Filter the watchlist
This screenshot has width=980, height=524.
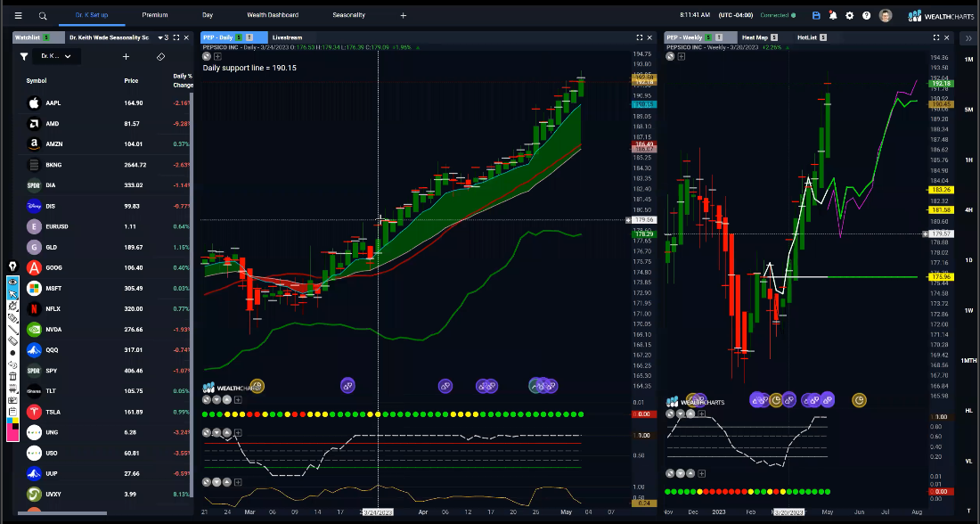tap(24, 56)
